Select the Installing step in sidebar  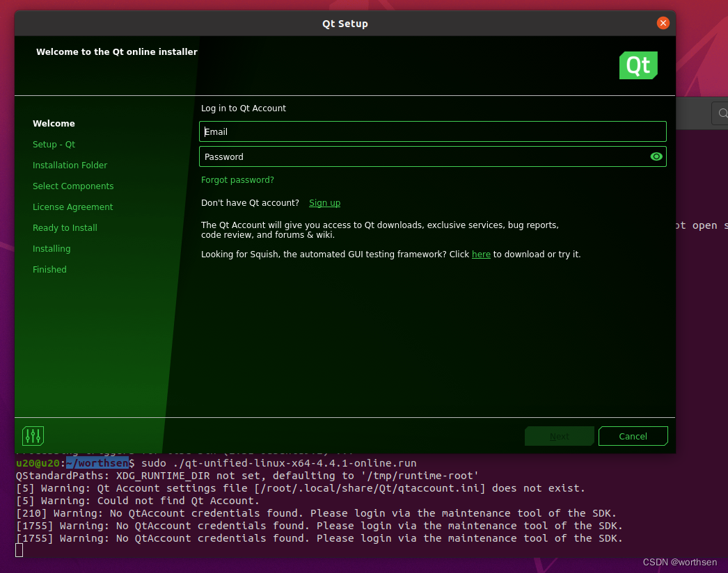coord(52,249)
